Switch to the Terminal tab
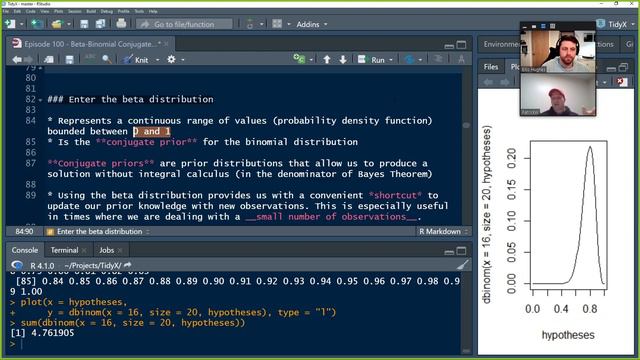The width and height of the screenshot is (640, 360). click(x=64, y=250)
